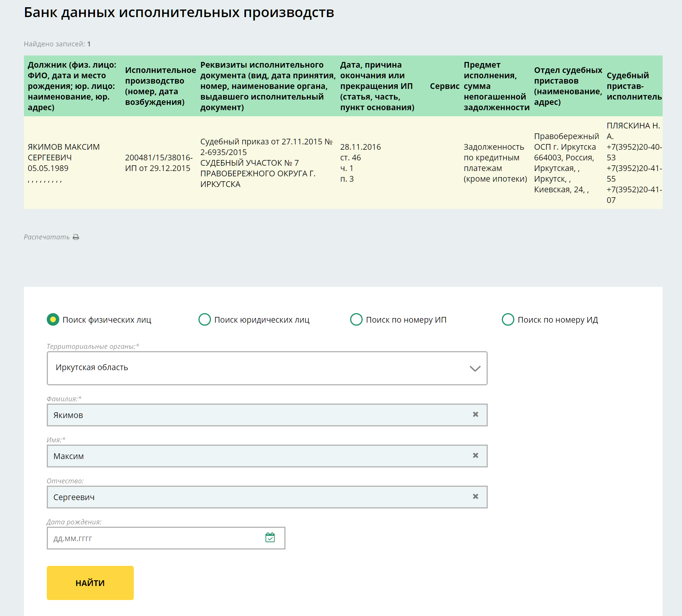The height and width of the screenshot is (616, 682).
Task: Clear the Фамилия field with its X icon
Action: tap(475, 415)
